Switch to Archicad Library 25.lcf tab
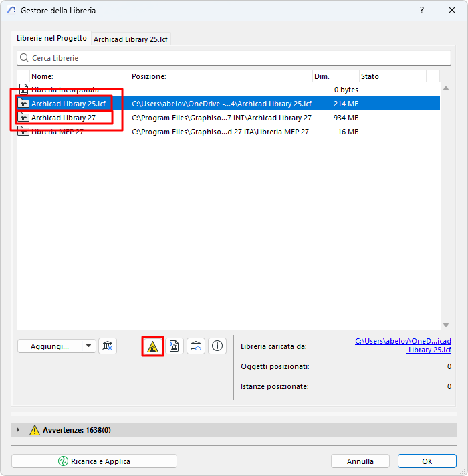 pos(130,39)
